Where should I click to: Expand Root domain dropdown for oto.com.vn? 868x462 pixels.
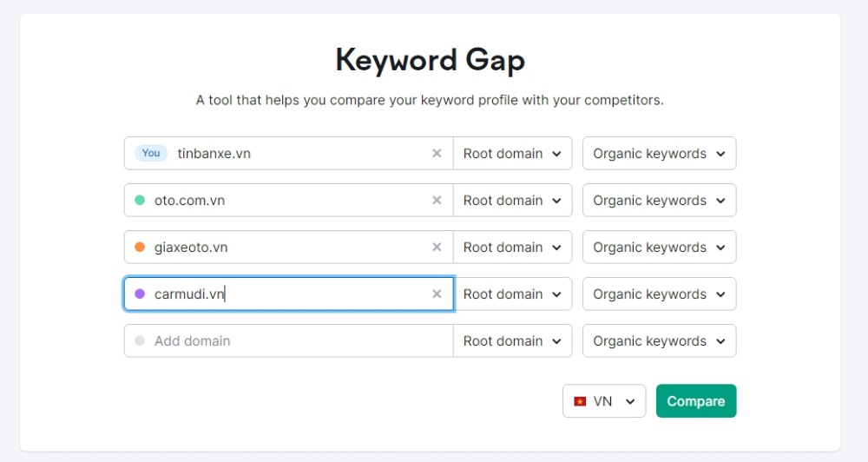pos(512,201)
